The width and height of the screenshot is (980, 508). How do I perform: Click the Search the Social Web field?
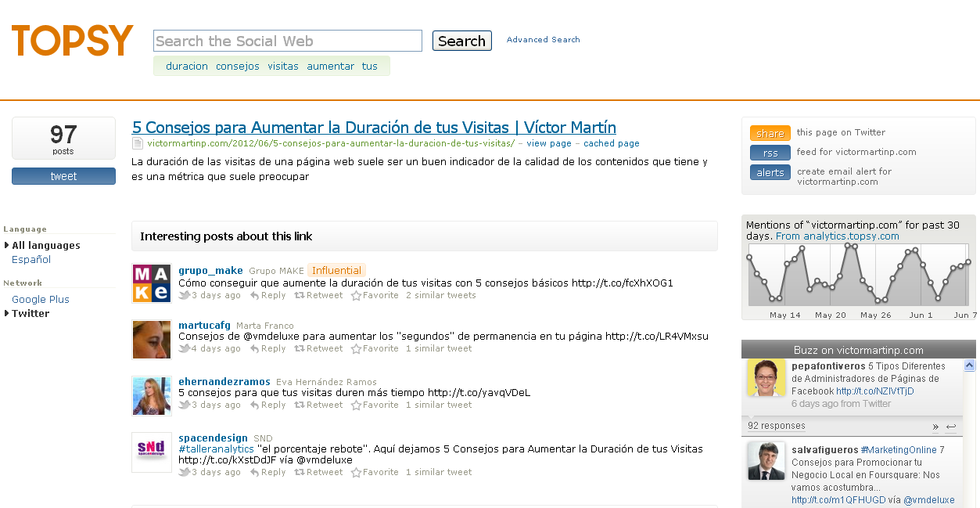288,41
